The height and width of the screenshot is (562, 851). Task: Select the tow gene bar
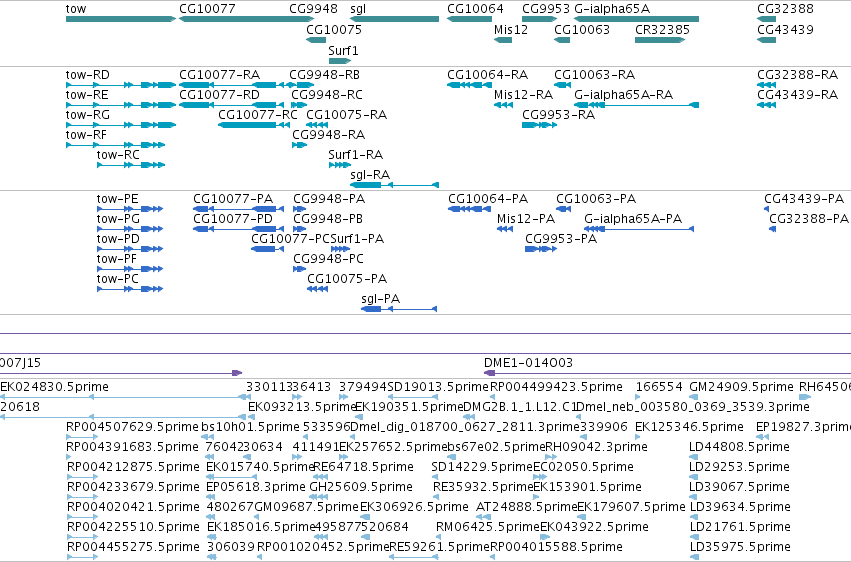(x=121, y=19)
